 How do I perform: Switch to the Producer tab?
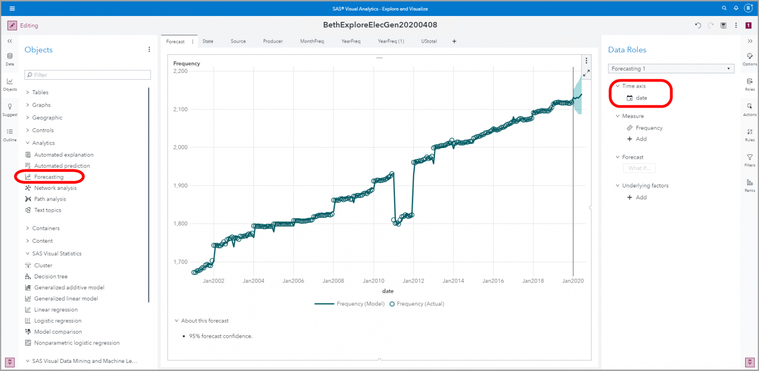point(273,42)
